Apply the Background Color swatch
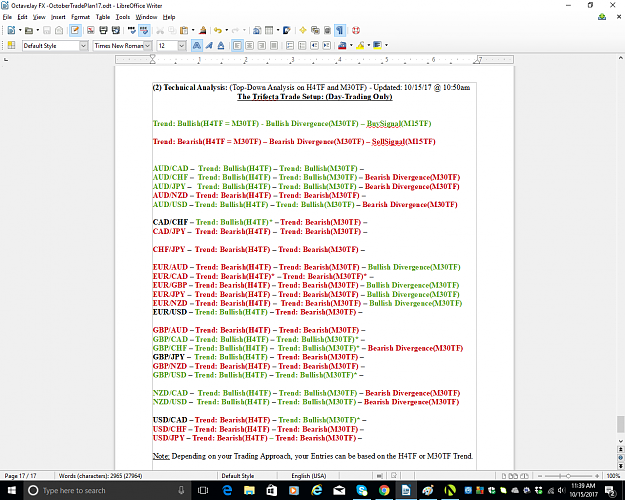The width and height of the screenshot is (625, 500). (377, 46)
